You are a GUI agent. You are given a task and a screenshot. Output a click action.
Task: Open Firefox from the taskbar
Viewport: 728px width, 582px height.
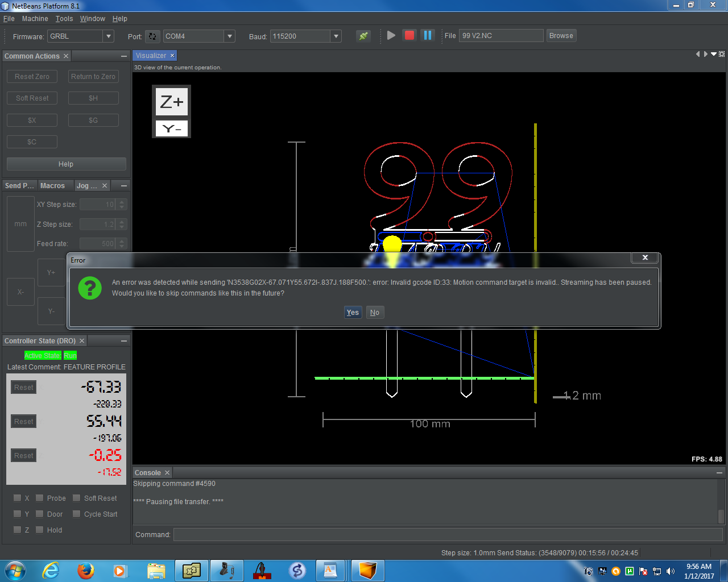(x=86, y=571)
